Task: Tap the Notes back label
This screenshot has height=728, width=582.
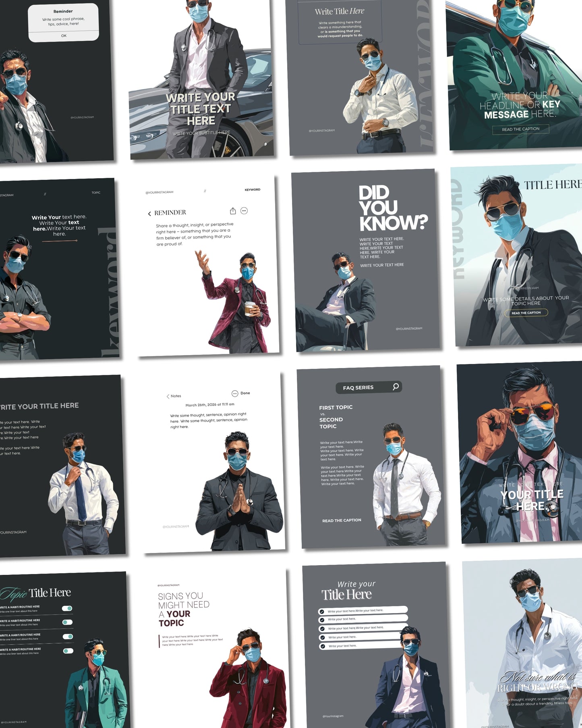Action: (x=176, y=396)
